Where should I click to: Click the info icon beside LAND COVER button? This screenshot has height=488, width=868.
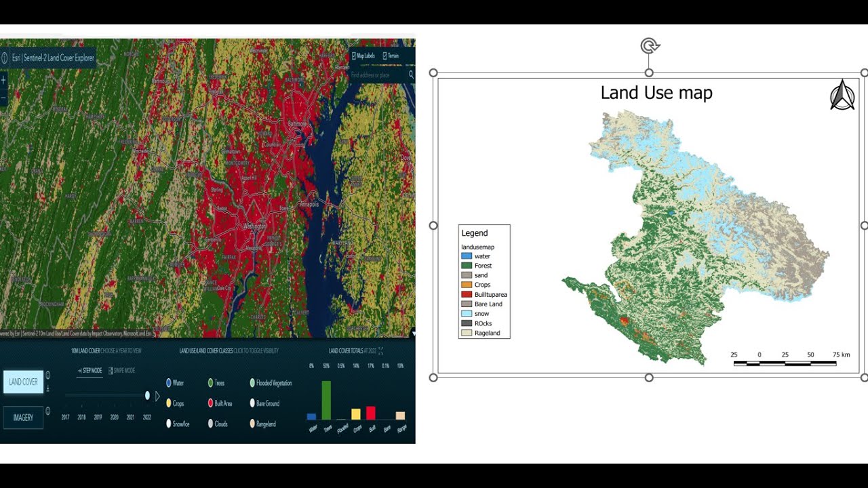point(47,375)
